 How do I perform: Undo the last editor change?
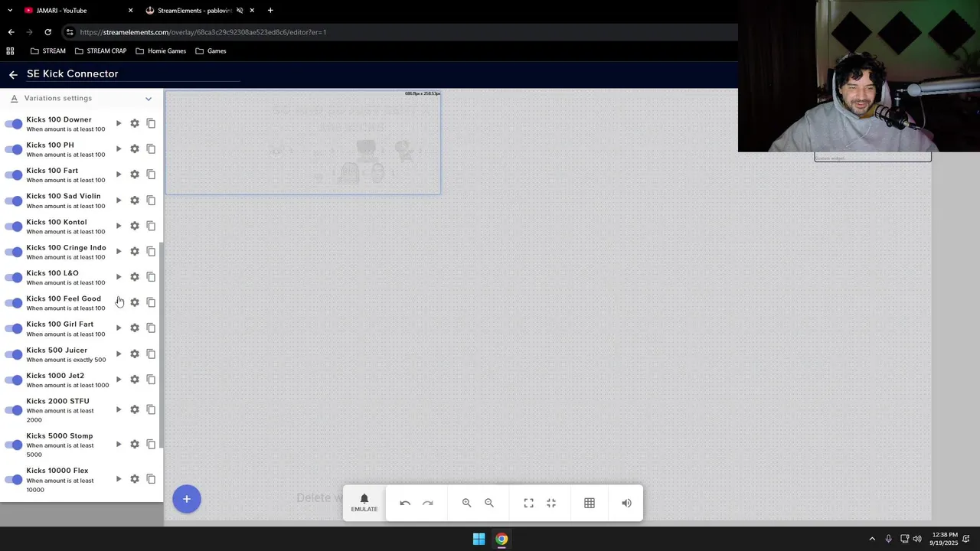pos(405,503)
